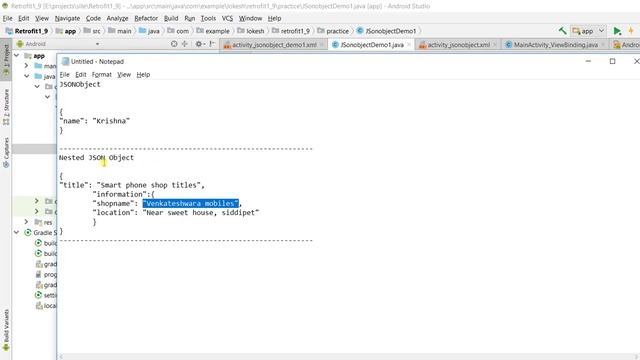
Task: Click the src breadcrumb folder
Action: click(92, 31)
